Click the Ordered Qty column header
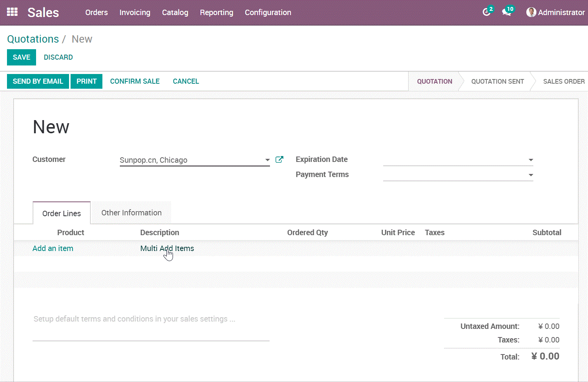This screenshot has height=382, width=588. pyautogui.click(x=308, y=232)
